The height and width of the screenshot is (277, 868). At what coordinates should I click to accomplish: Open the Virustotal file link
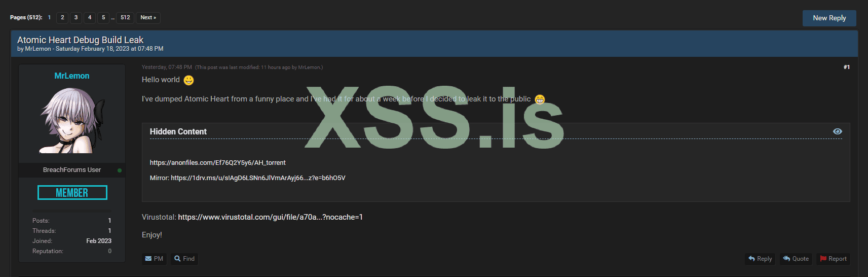[270, 217]
